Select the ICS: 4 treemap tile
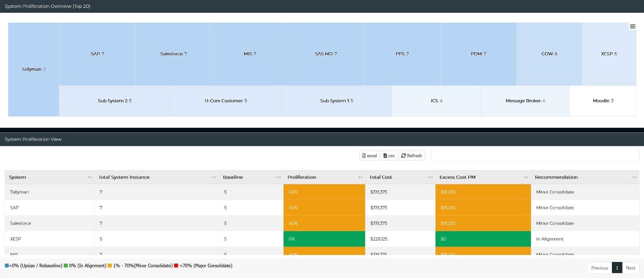Image resolution: width=644 pixels, height=278 pixels. click(437, 101)
